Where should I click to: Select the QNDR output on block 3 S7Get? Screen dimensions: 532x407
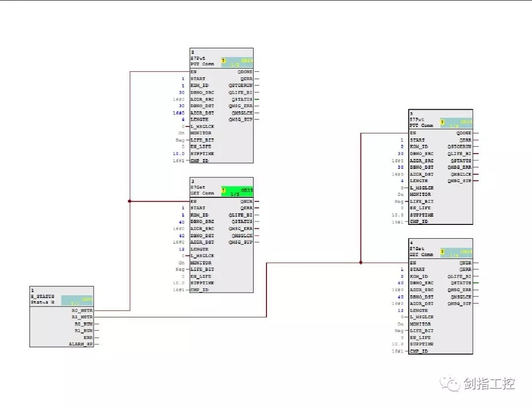(246, 201)
